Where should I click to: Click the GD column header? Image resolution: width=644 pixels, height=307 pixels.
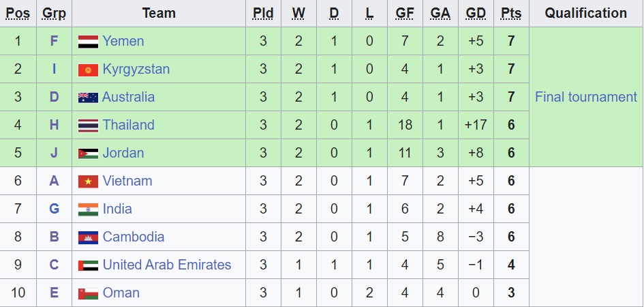click(x=476, y=13)
